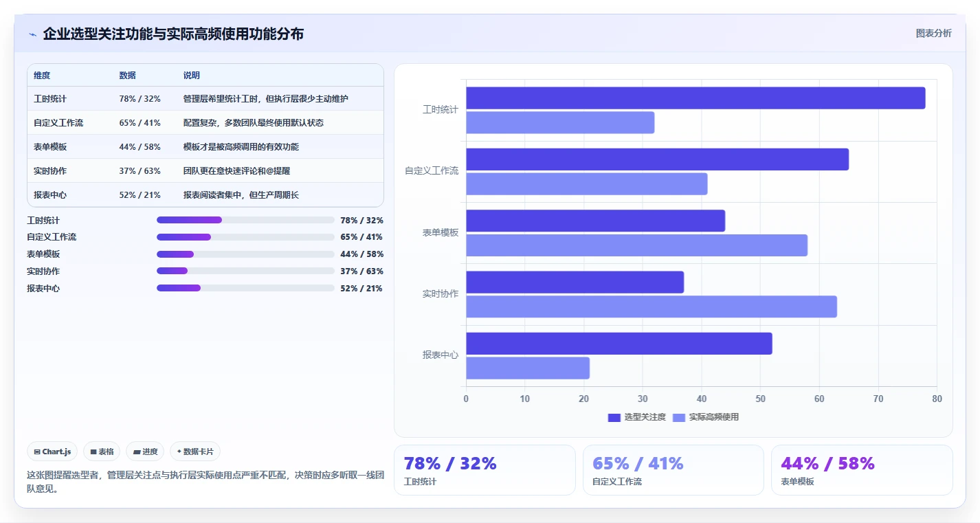Click the light 实际高频使用 bar for 实时协作
The height and width of the screenshot is (523, 980).
click(652, 307)
